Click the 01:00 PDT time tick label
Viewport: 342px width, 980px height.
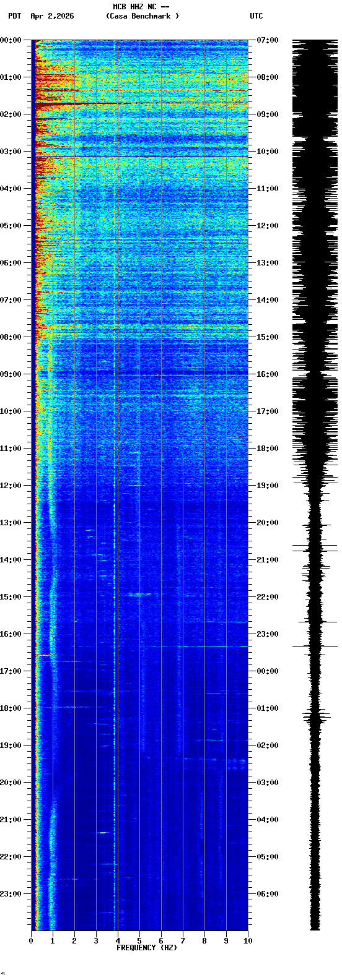click(11, 77)
